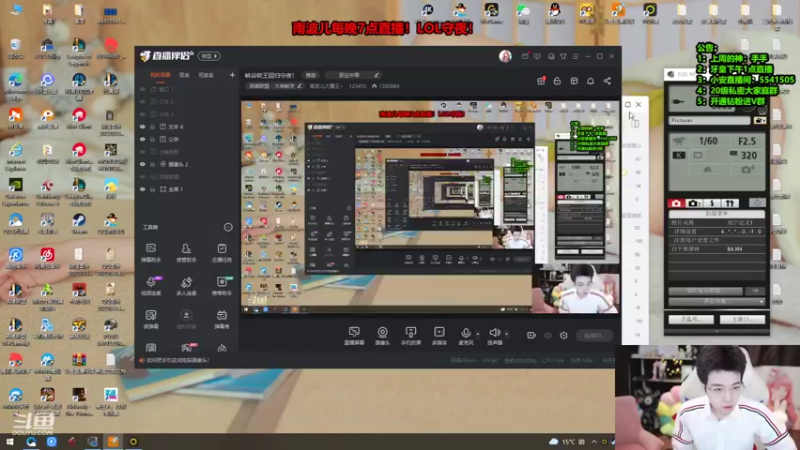Open bottom dropdown in EOS window
Screen dimensions: 800x450
coord(716,302)
